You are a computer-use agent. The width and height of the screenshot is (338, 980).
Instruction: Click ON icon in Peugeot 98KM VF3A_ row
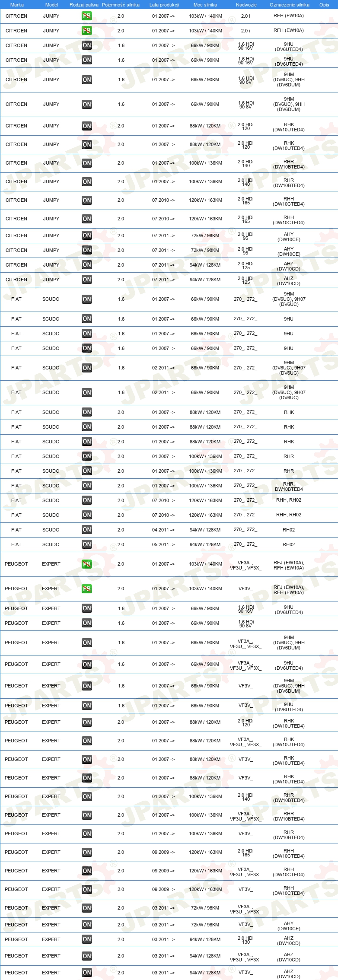coord(87,908)
